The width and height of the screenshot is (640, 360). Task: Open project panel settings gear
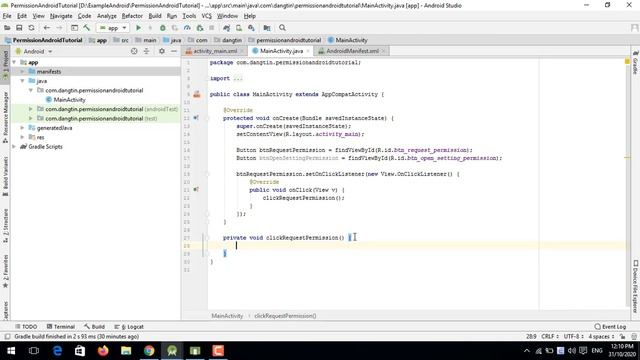click(x=162, y=51)
